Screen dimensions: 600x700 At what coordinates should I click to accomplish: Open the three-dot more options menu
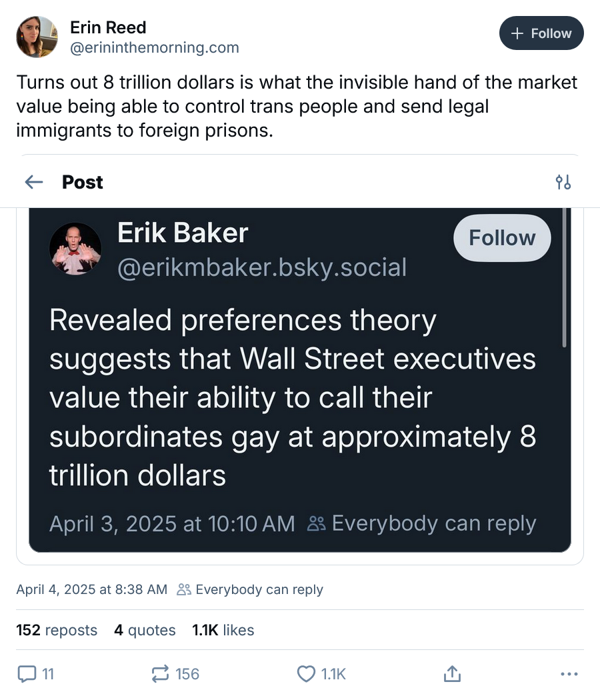(x=569, y=674)
